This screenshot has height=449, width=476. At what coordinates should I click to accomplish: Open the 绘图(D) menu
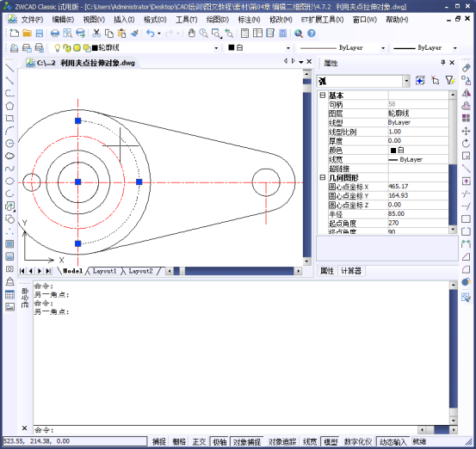point(218,20)
